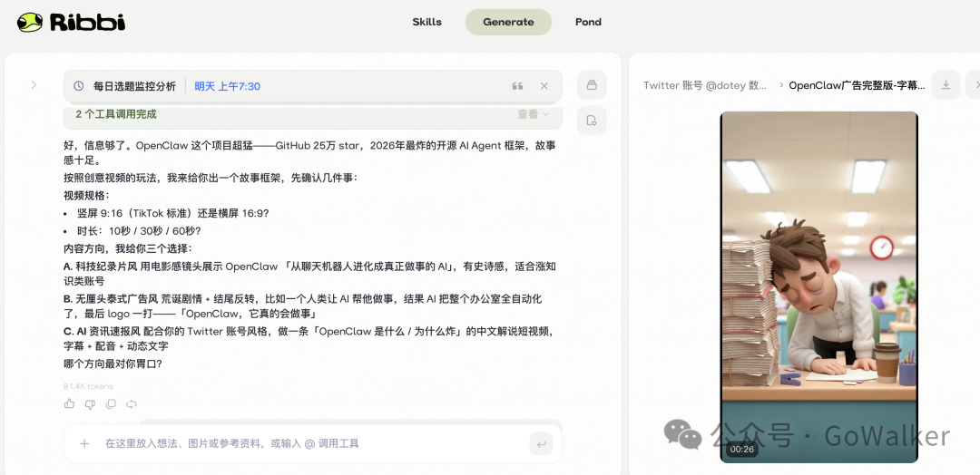Image resolution: width=980 pixels, height=475 pixels.
Task: Click the 00:26 video duration badge
Action: tap(742, 450)
